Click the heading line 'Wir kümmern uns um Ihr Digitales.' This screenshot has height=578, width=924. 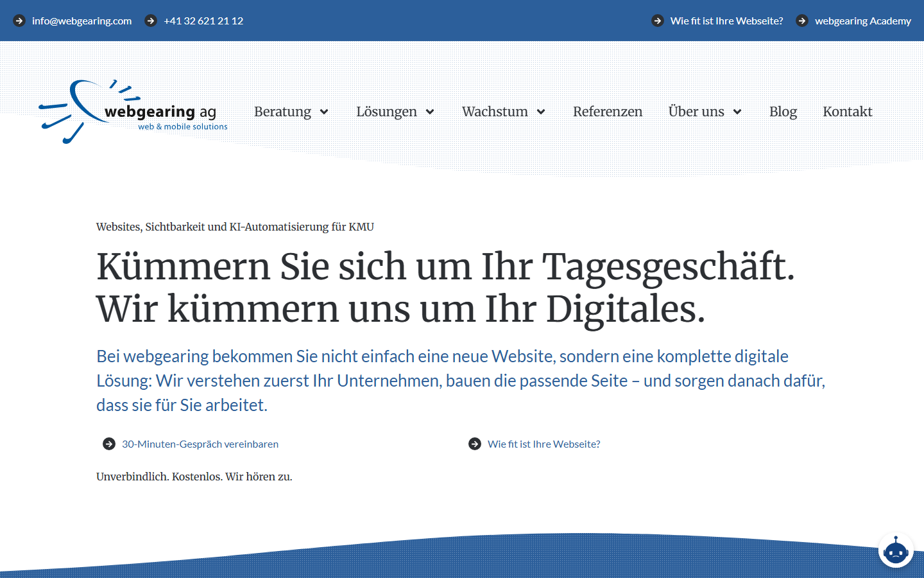[x=401, y=310]
